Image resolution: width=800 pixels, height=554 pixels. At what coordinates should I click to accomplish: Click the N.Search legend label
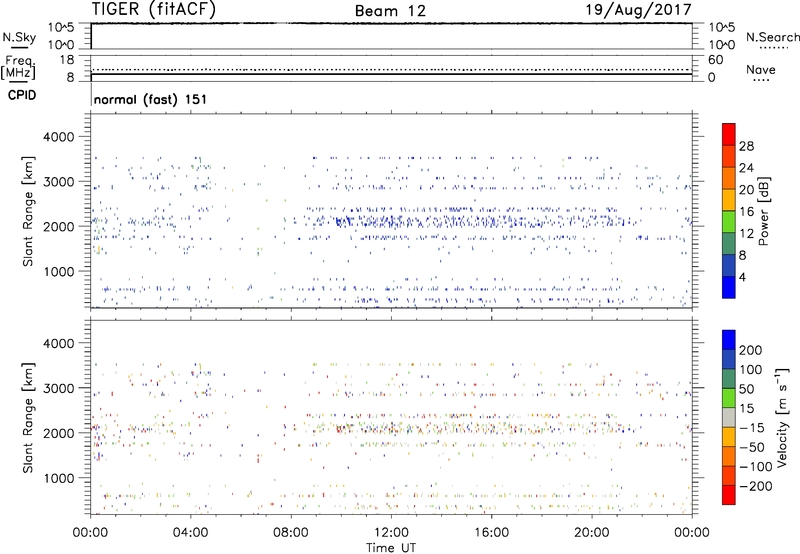click(773, 37)
